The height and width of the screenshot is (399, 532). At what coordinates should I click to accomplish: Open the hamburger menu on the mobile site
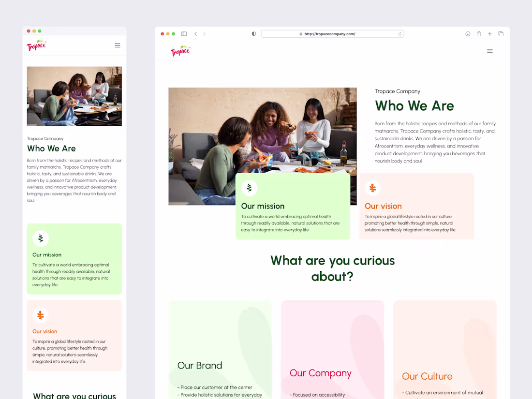[117, 45]
